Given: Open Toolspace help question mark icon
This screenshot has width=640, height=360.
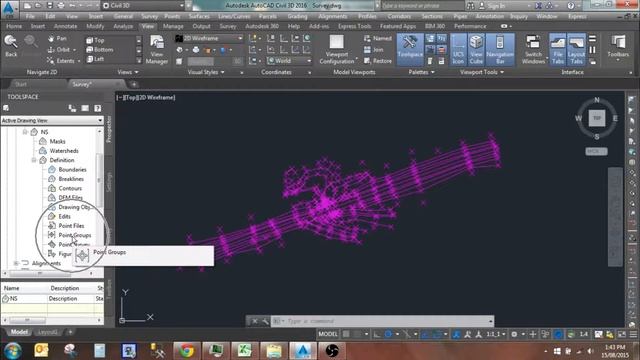Looking at the screenshot, I should (98, 108).
